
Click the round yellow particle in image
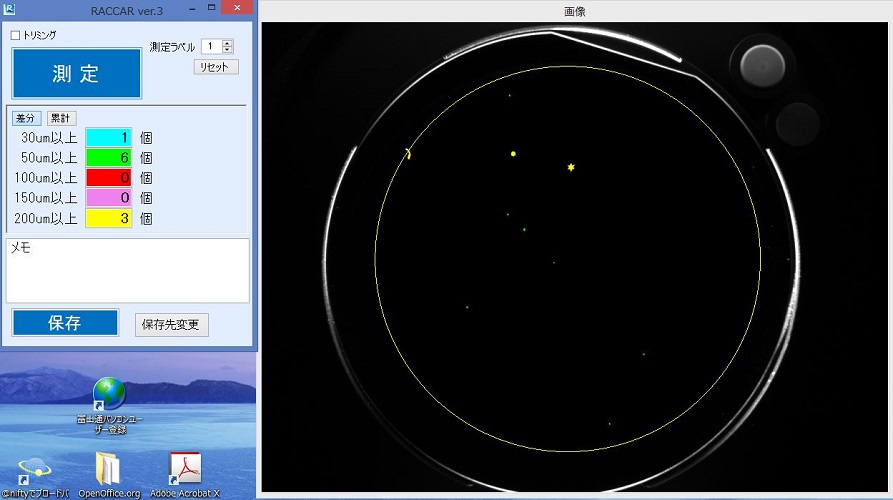(x=513, y=154)
